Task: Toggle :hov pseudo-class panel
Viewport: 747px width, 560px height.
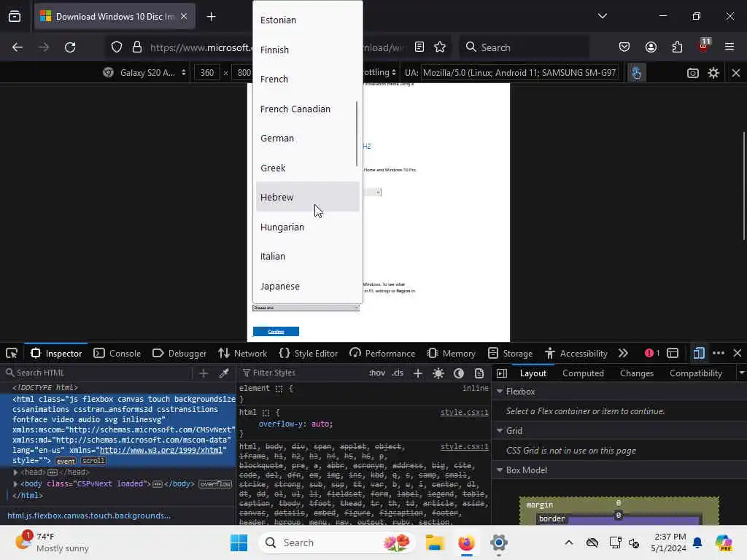Action: [x=376, y=373]
